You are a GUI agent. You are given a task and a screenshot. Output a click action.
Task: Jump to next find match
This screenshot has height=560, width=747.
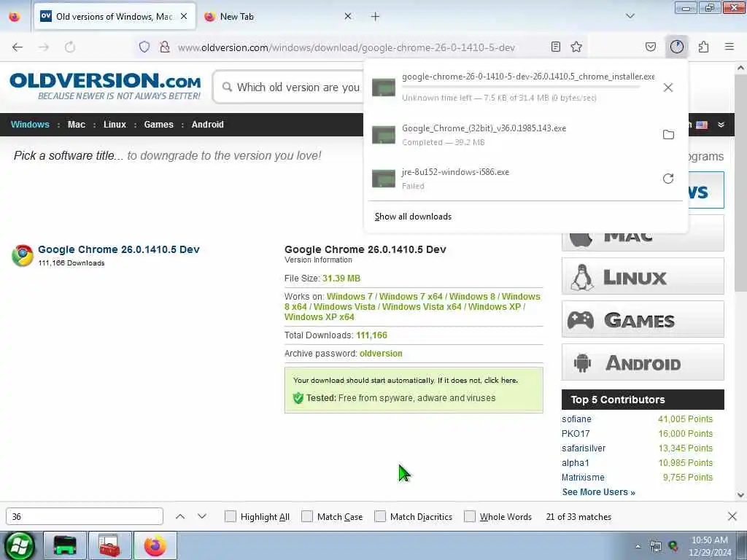(x=202, y=516)
